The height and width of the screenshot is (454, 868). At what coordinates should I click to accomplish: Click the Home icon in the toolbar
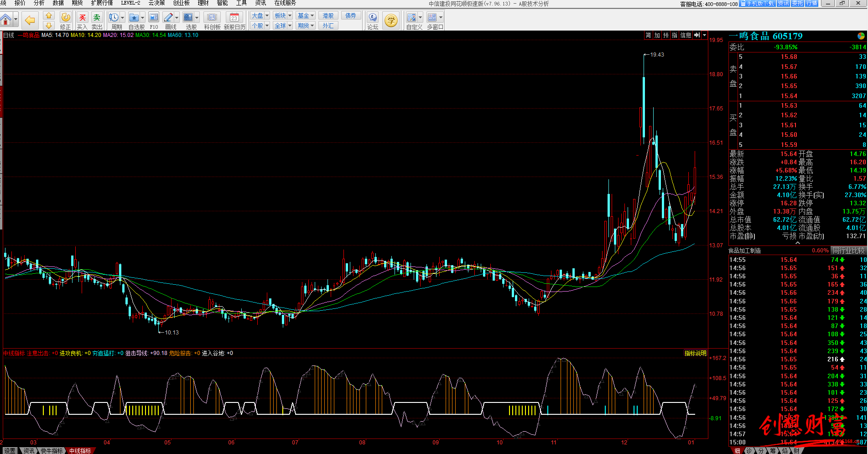coord(6,20)
